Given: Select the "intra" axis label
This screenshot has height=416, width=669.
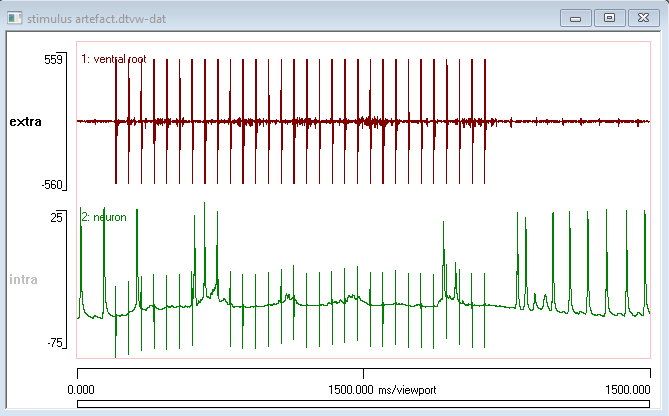Looking at the screenshot, I should click(23, 279).
